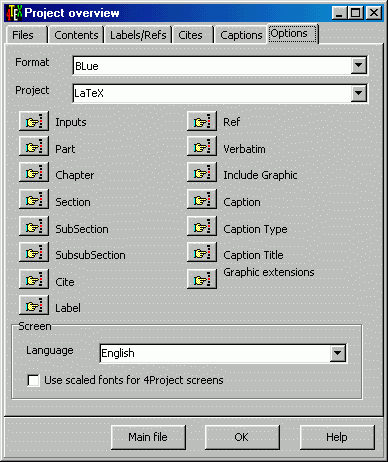
Task: Open the Labels/Refs tab
Action: (138, 35)
